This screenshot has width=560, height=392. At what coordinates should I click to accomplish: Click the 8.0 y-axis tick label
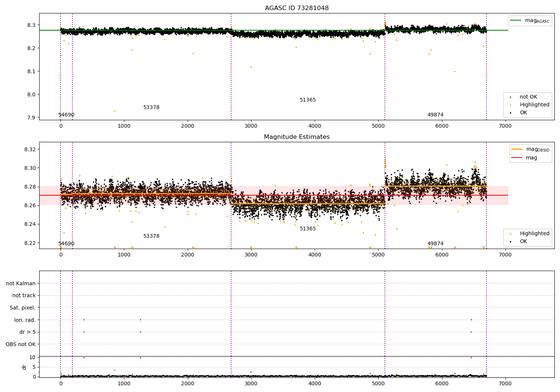[x=31, y=94]
